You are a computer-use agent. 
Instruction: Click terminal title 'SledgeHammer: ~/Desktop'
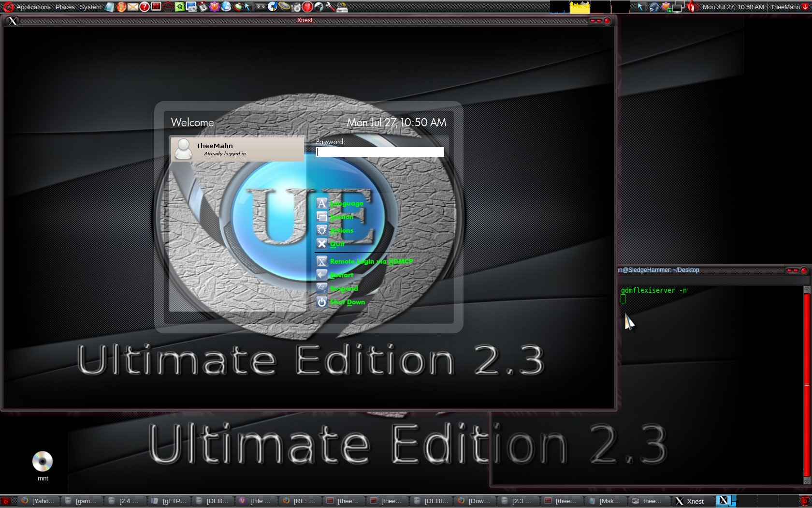tap(664, 270)
